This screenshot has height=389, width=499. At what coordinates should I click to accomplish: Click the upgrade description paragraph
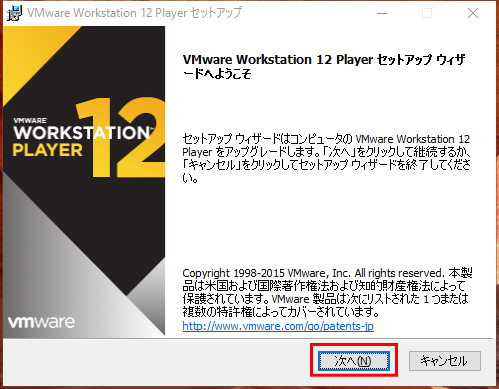coord(327,158)
